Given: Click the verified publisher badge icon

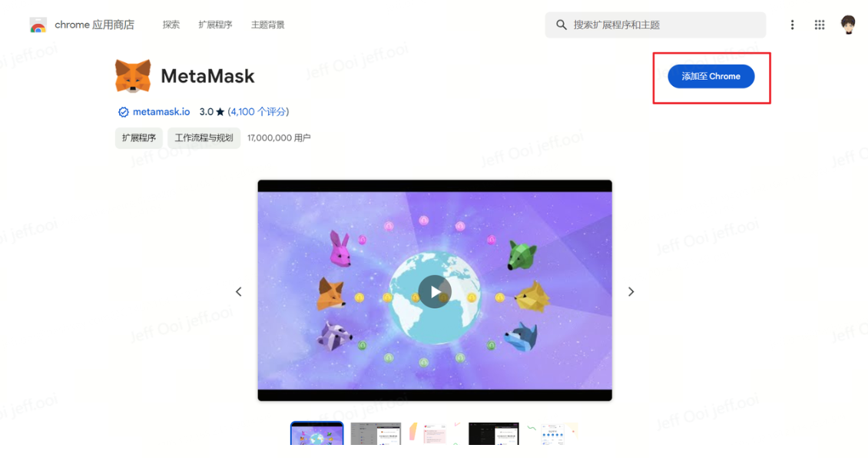Looking at the screenshot, I should click(124, 112).
